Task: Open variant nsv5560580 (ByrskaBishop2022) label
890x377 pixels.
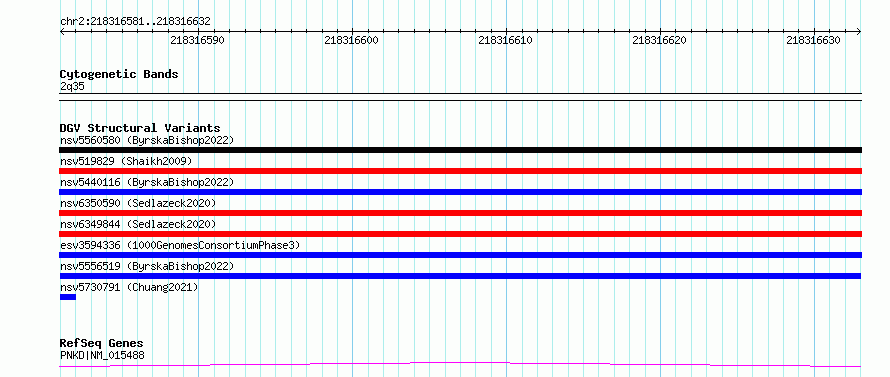Action: tap(146, 140)
